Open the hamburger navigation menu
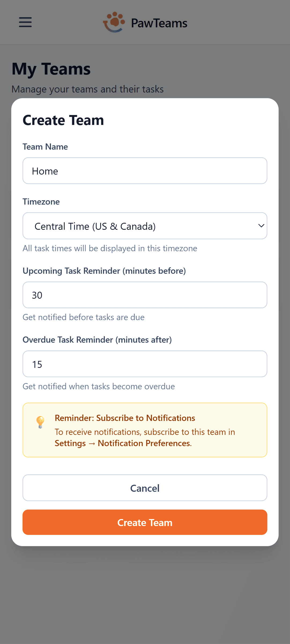The height and width of the screenshot is (644, 290). coord(25,22)
